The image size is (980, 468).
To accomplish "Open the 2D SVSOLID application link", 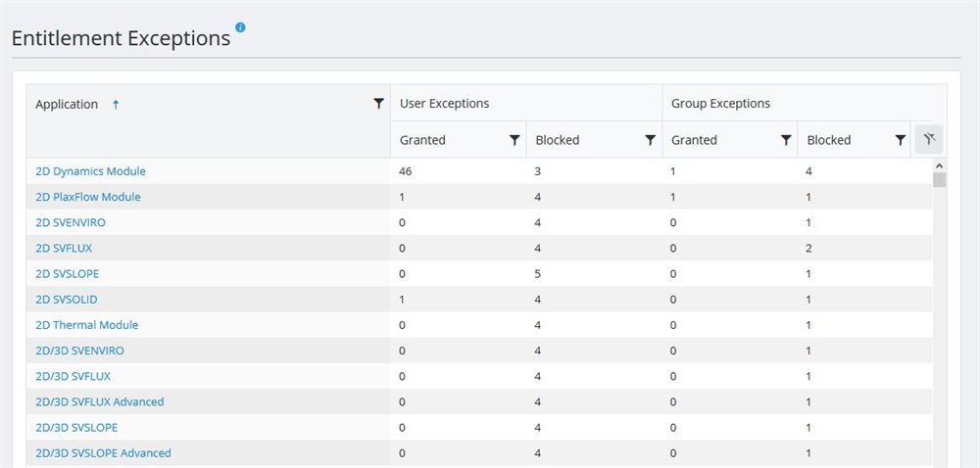I will click(x=66, y=300).
